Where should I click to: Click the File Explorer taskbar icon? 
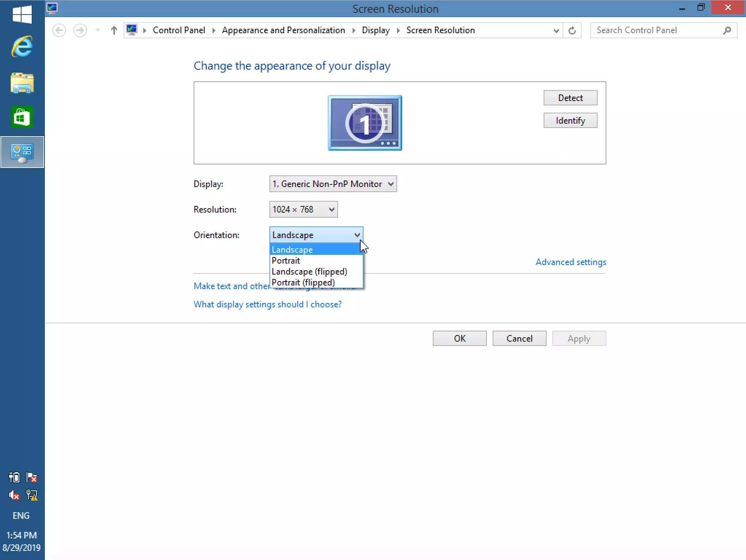(x=22, y=82)
